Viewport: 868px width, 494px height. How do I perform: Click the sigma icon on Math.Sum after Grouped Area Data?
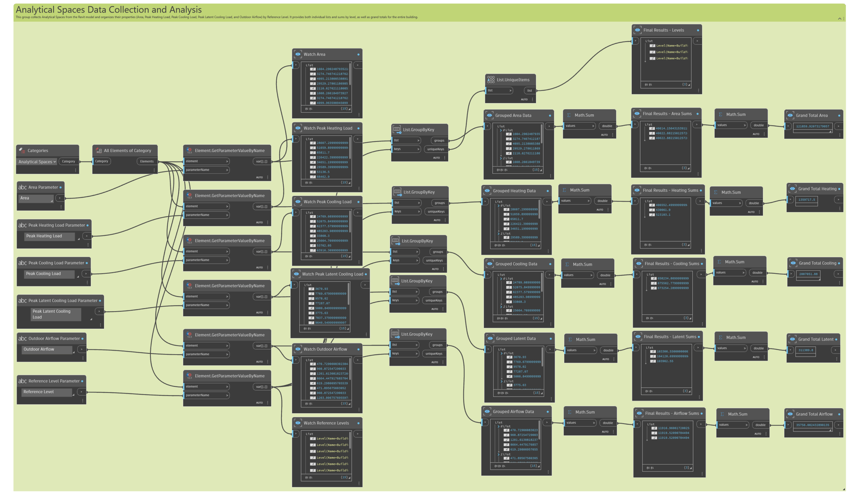(569, 115)
